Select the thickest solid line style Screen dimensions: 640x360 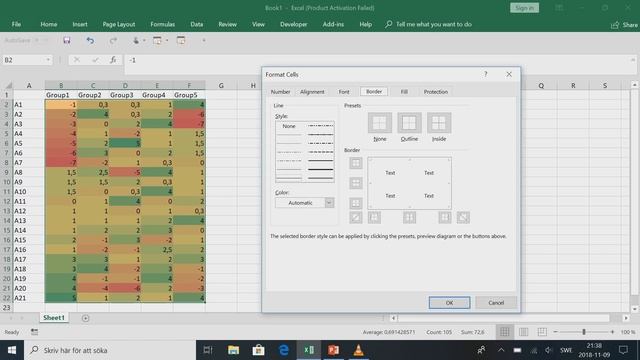point(320,169)
